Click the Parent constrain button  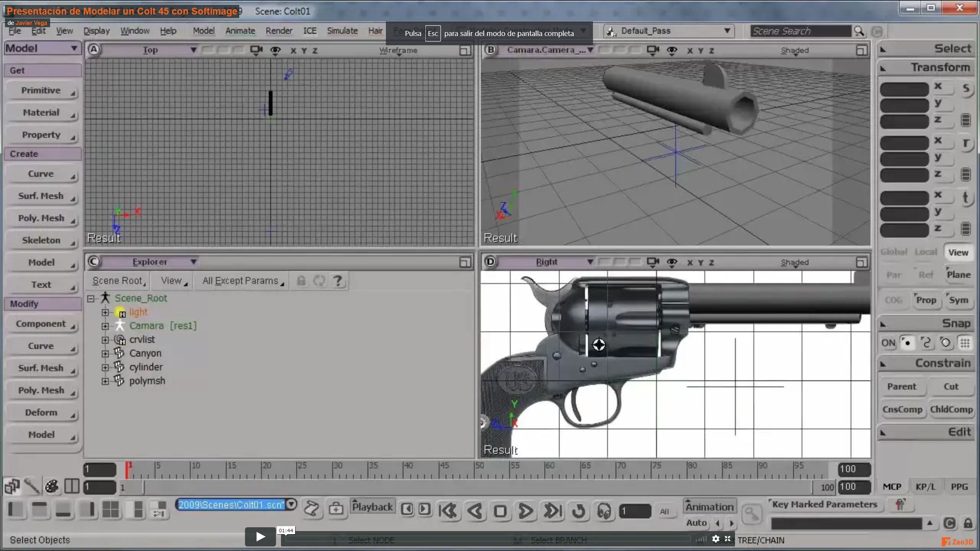click(x=902, y=387)
